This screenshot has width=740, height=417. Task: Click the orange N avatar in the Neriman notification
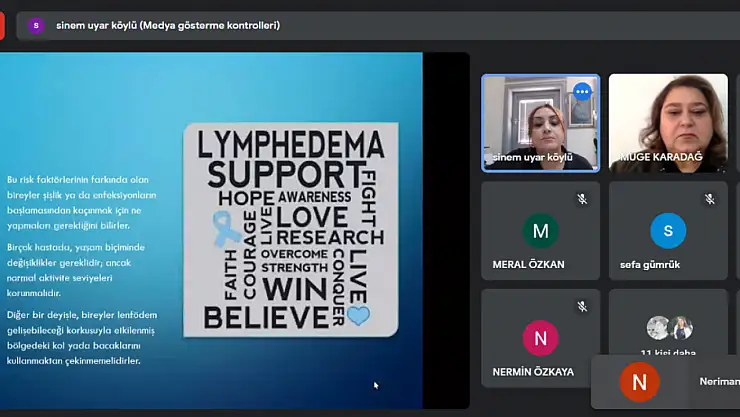point(639,382)
